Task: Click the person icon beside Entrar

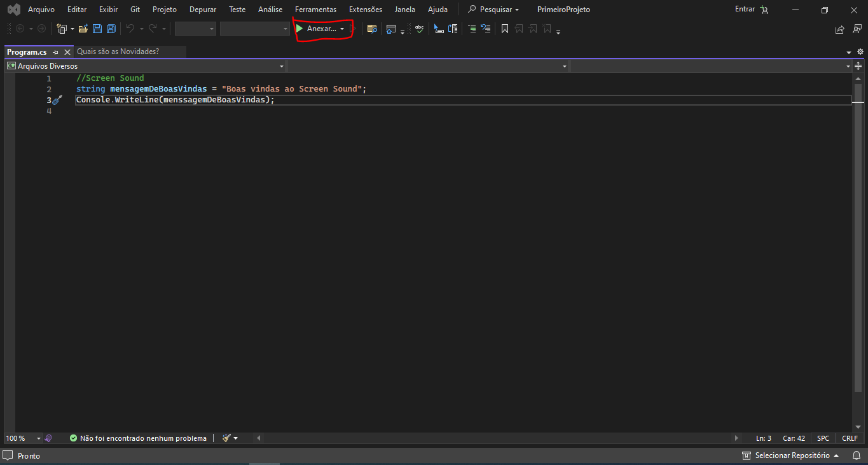Action: pos(764,10)
